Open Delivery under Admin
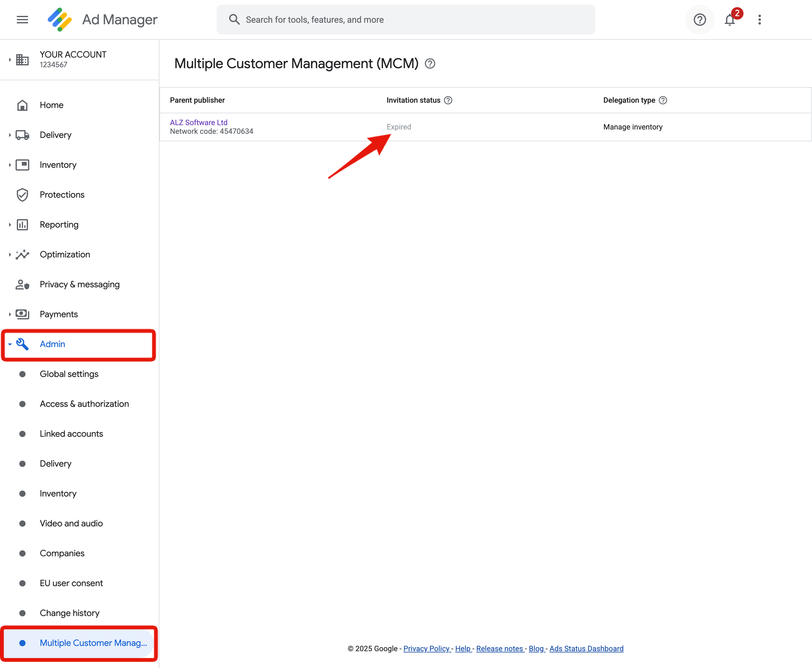This screenshot has height=668, width=812. pos(55,464)
